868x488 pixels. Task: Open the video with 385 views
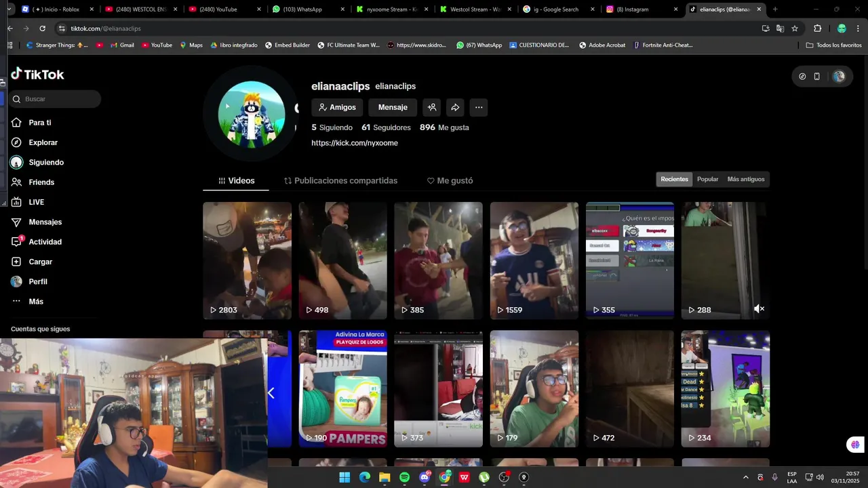pos(438,260)
